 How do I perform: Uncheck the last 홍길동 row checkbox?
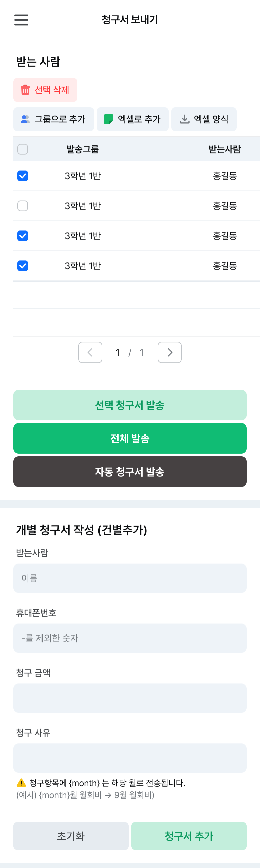pos(22,266)
